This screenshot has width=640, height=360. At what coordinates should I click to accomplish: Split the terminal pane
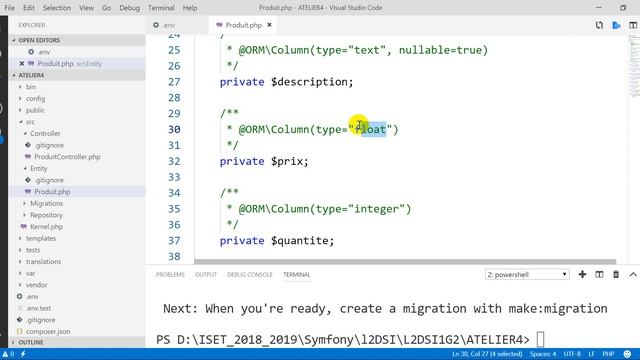[599, 274]
